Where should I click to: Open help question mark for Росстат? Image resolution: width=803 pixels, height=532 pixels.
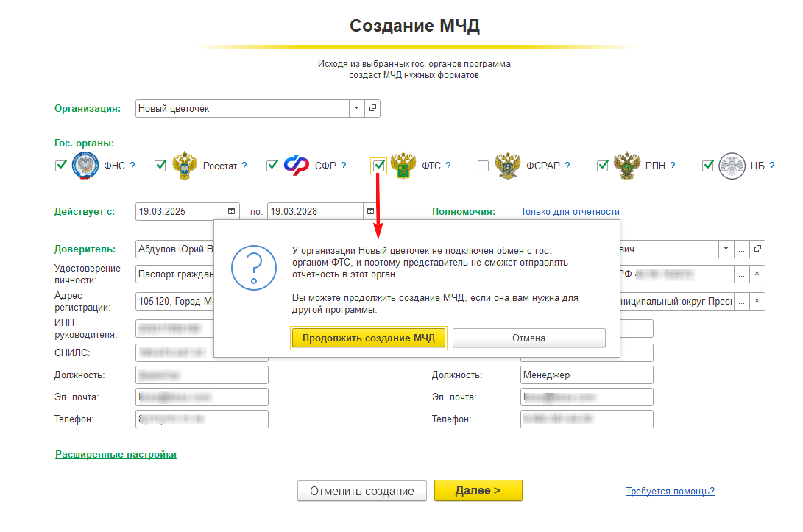point(244,166)
